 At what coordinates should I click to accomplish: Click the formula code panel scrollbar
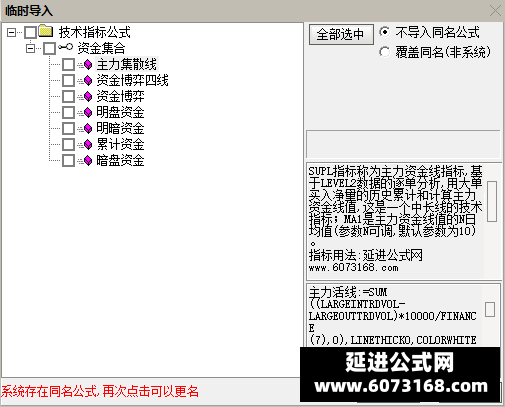click(x=490, y=309)
